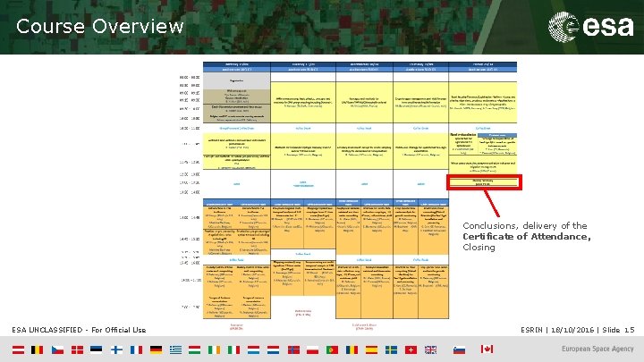Click the esa logo in header
This screenshot has height=362, width=644.
(x=590, y=27)
